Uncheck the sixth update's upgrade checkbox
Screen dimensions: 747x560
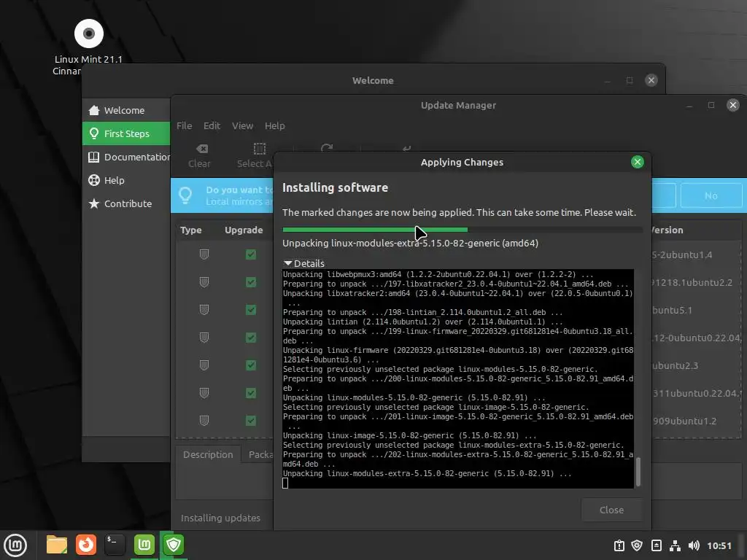251,393
